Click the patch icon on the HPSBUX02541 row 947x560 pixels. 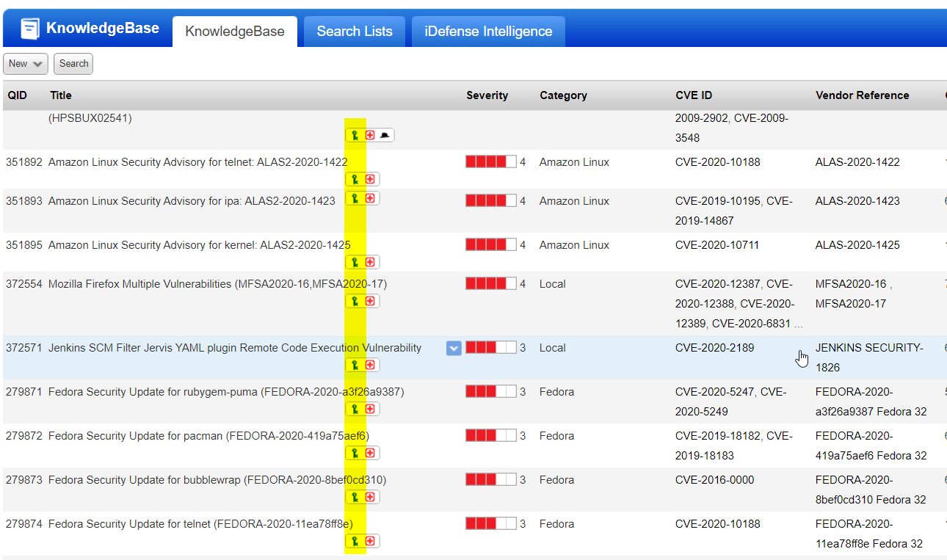(371, 134)
